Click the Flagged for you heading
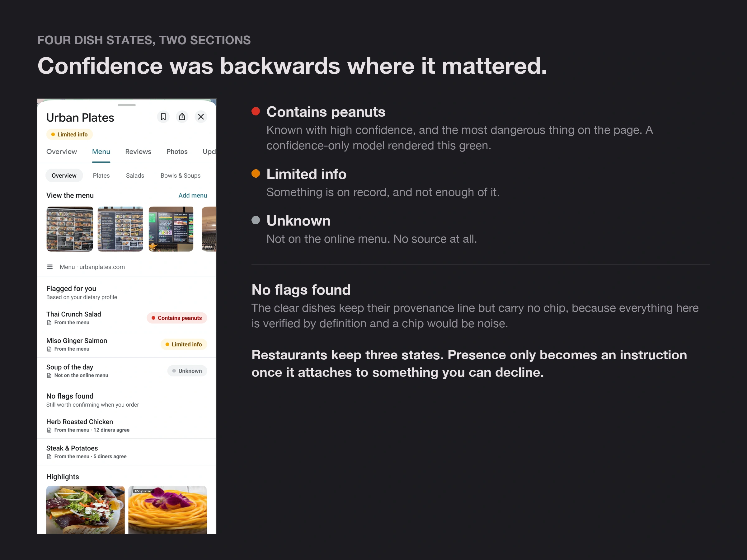 [71, 289]
